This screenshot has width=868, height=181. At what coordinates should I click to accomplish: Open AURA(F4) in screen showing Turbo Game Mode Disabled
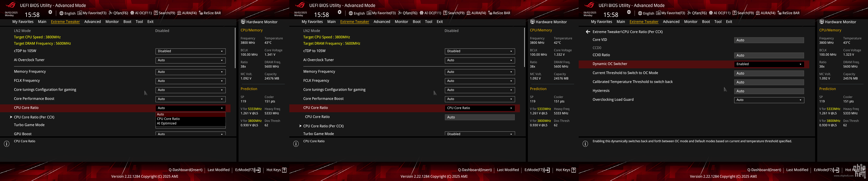click(476, 13)
